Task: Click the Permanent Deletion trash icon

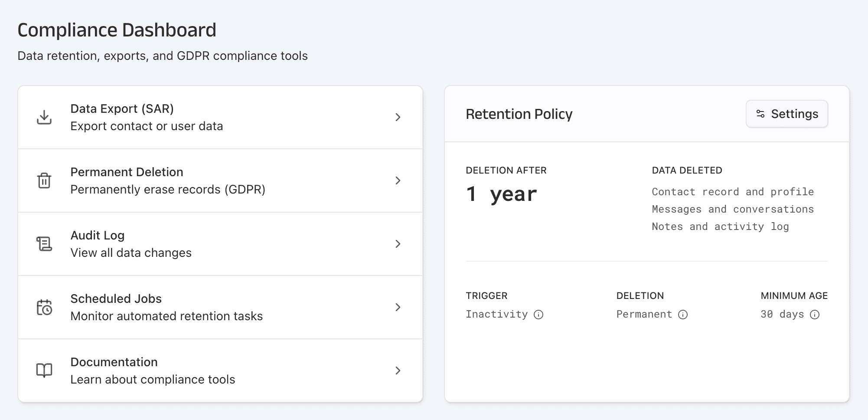Action: pos(44,180)
